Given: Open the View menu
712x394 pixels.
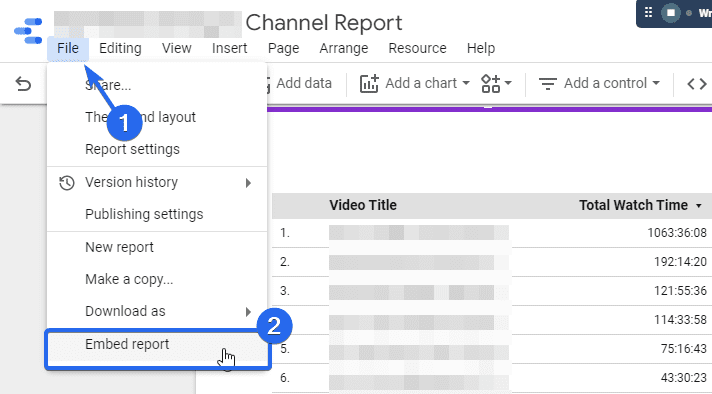Looking at the screenshot, I should (x=177, y=48).
